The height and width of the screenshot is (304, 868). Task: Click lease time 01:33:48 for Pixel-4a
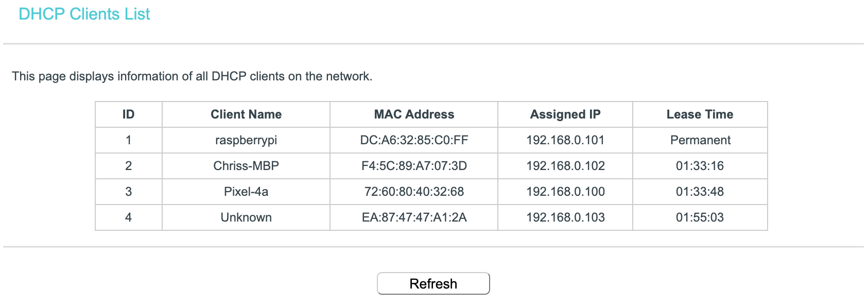pos(700,191)
